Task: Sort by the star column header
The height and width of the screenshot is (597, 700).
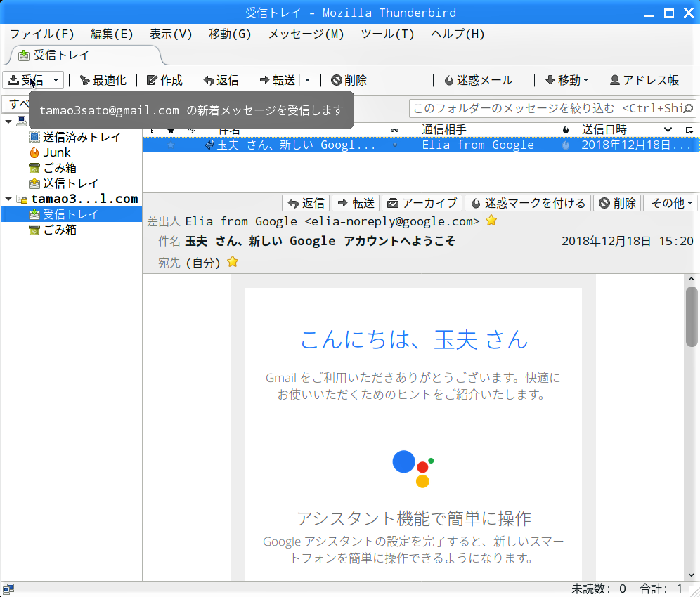Action: pyautogui.click(x=171, y=130)
